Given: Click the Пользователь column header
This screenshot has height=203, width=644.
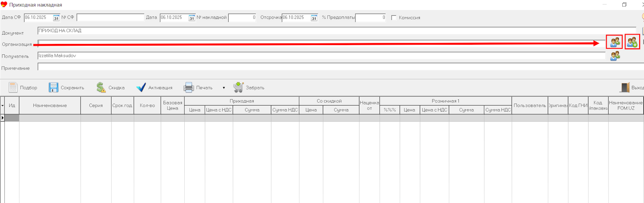Looking at the screenshot, I should pyautogui.click(x=530, y=106).
